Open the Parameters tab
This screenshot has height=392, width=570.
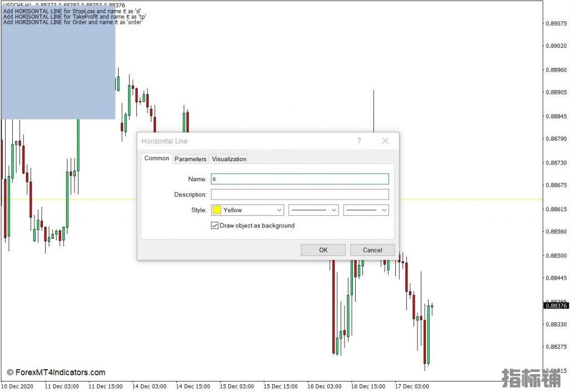click(x=190, y=159)
